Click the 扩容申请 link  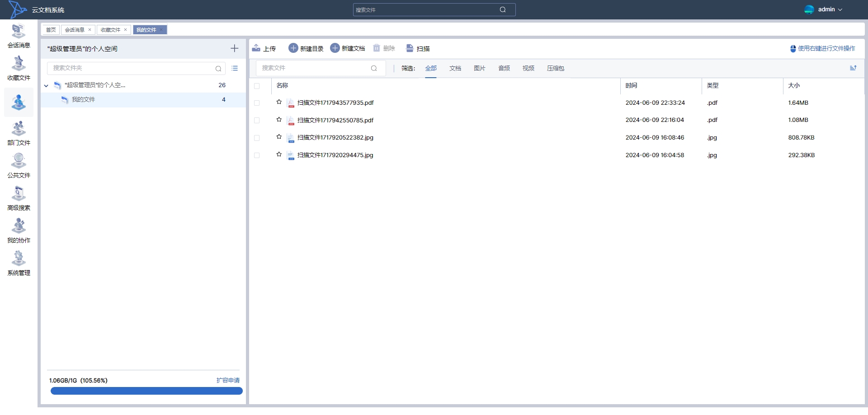pos(228,380)
